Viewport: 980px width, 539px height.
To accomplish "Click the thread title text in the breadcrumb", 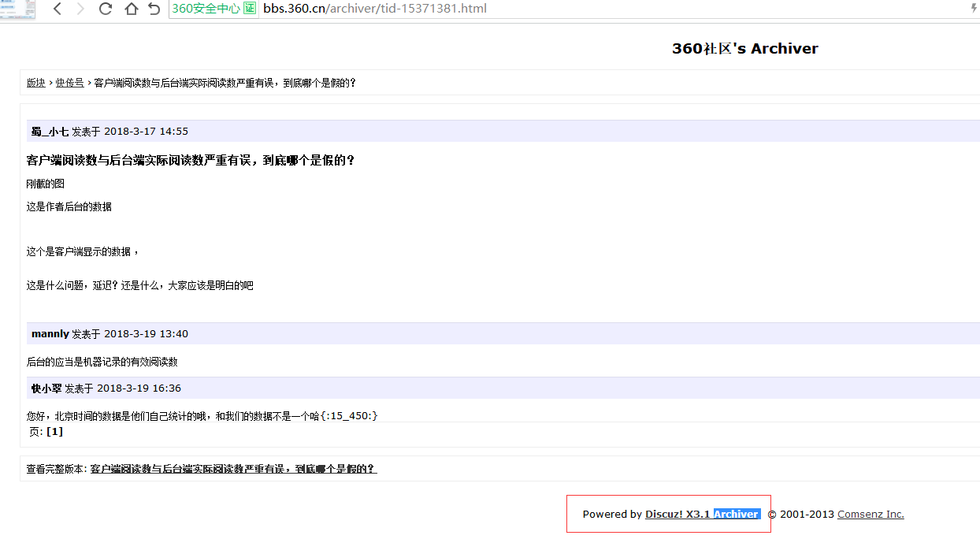I will (225, 83).
